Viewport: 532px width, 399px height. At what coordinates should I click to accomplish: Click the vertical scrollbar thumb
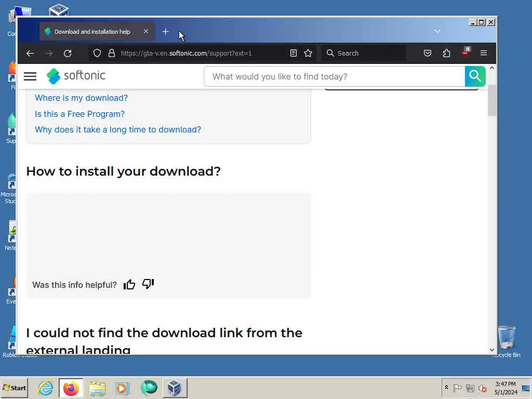492,100
